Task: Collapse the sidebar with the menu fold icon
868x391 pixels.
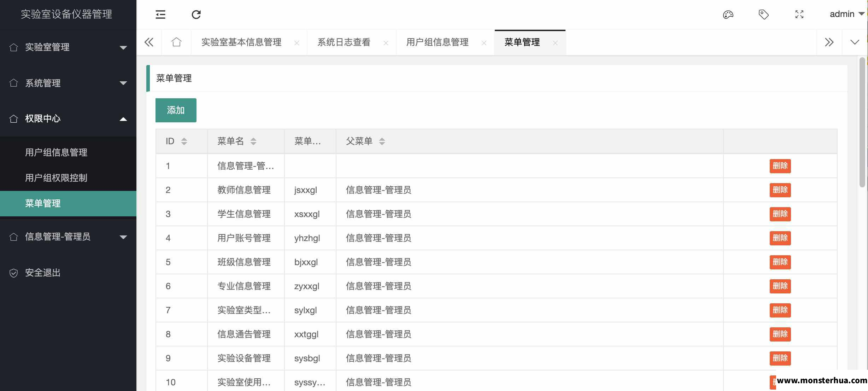Action: [x=160, y=14]
